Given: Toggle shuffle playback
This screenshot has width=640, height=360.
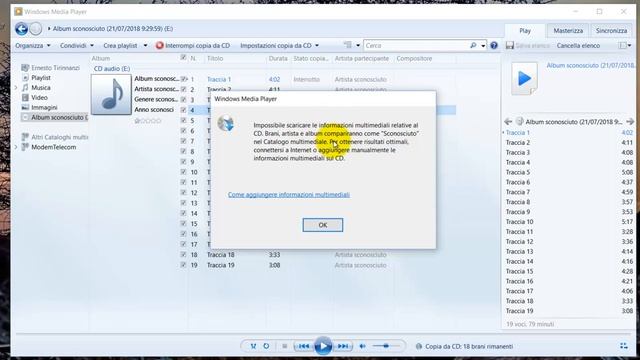Looking at the screenshot, I should pyautogui.click(x=253, y=346).
